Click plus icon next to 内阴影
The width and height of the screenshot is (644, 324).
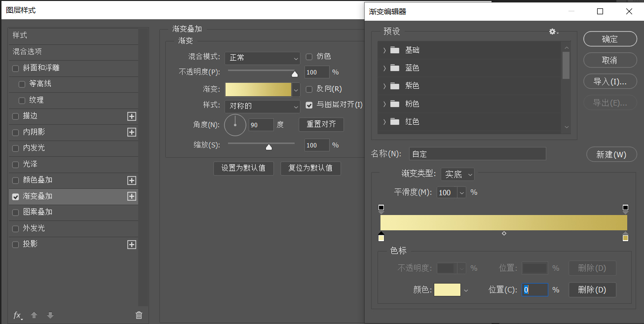pyautogui.click(x=132, y=132)
